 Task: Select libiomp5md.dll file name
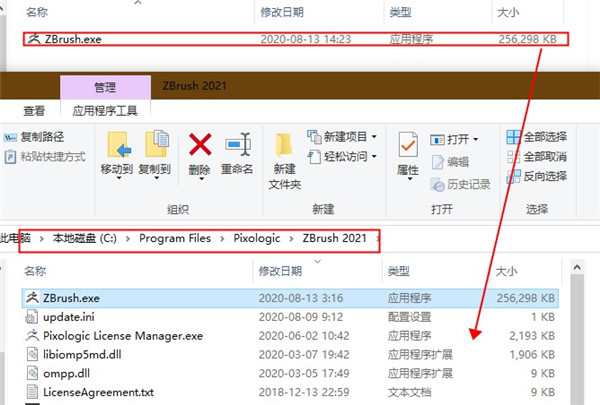click(82, 354)
